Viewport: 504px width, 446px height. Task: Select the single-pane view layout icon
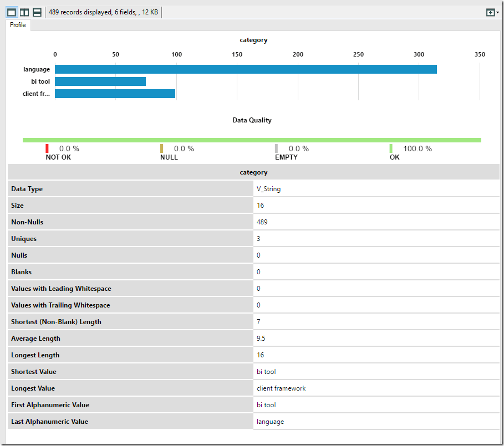(12, 12)
